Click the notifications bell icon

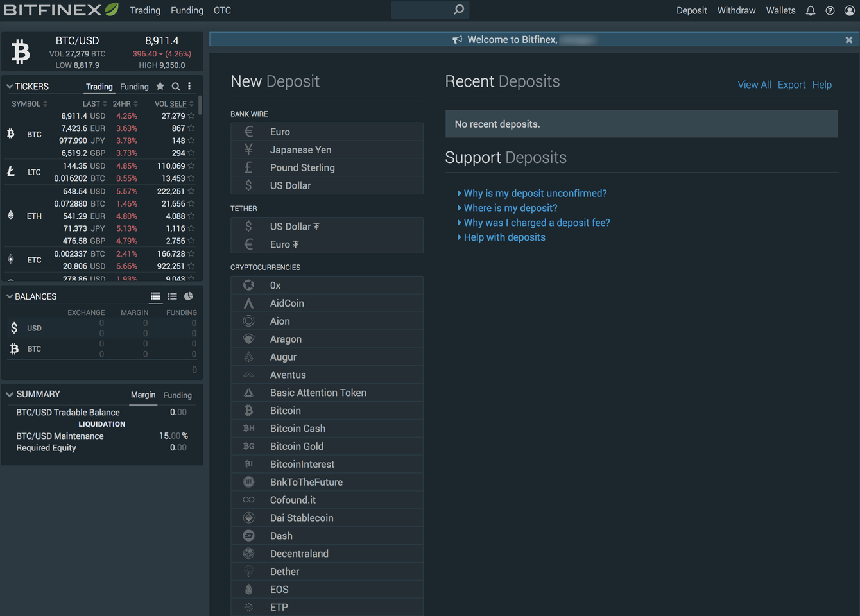click(x=810, y=10)
